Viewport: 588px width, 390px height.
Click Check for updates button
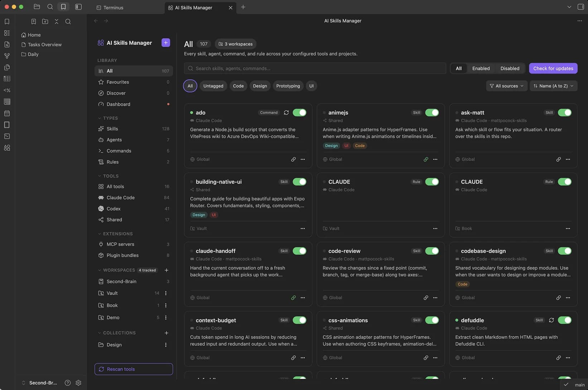553,68
